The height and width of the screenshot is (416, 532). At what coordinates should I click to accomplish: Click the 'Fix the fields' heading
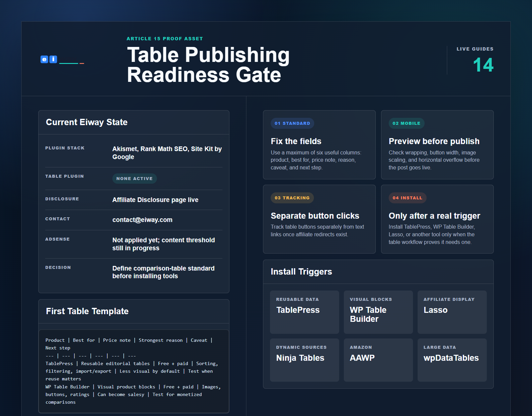point(296,141)
